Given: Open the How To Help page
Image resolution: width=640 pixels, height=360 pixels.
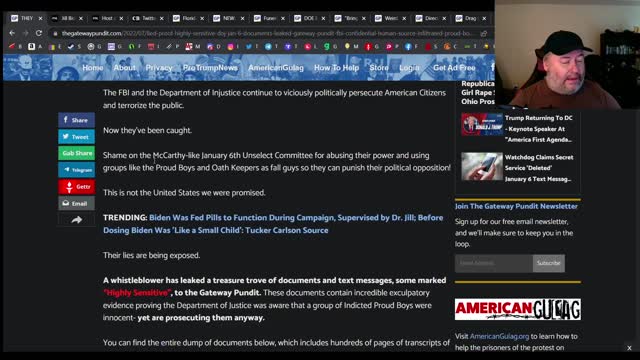Looking at the screenshot, I should [x=336, y=68].
